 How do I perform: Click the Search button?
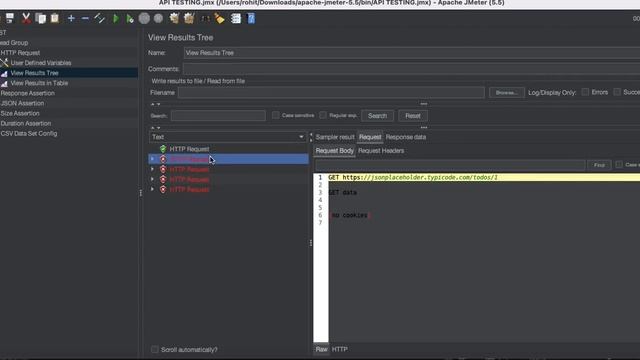[377, 116]
